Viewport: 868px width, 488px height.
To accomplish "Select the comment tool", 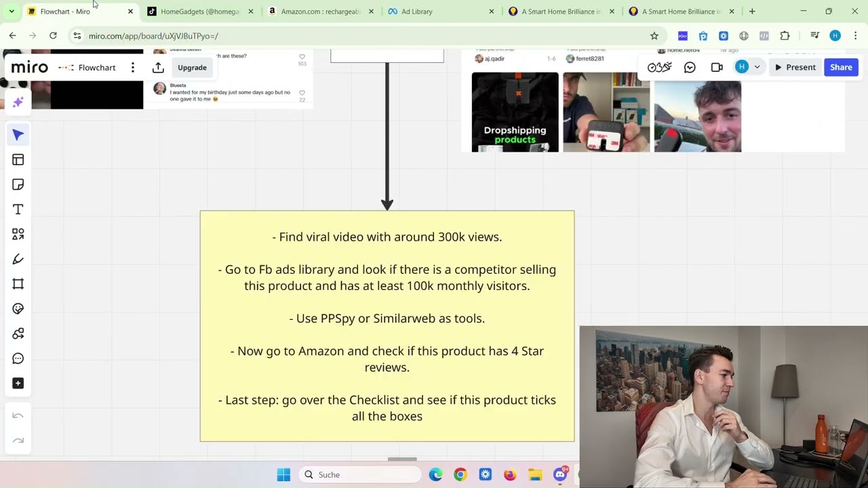I will 18,359.
